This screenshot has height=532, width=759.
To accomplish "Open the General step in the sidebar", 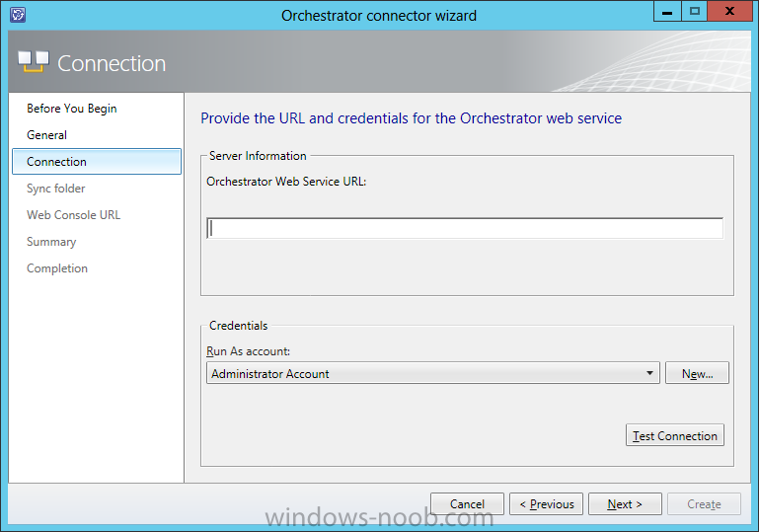I will [47, 135].
